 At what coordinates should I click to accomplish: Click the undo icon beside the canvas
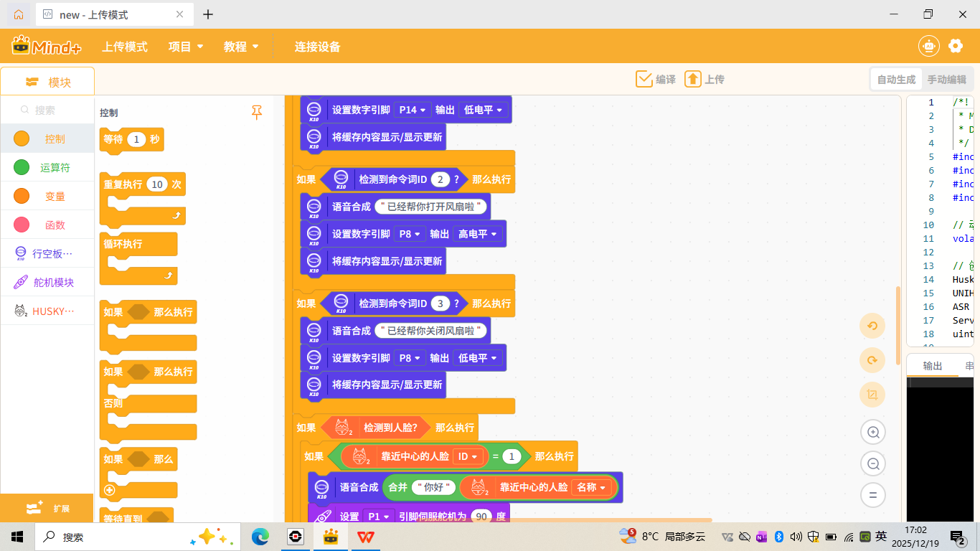coord(872,325)
